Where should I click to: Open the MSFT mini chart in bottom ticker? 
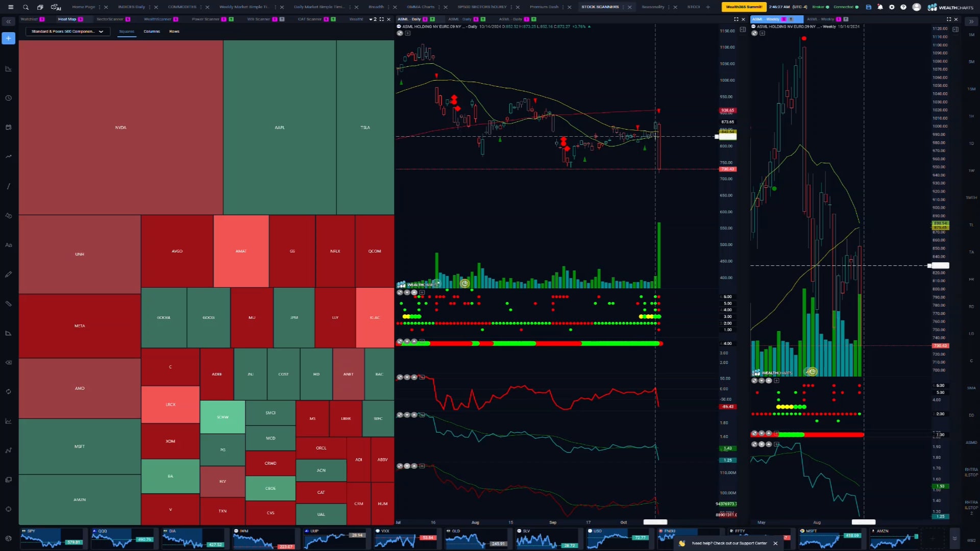[x=832, y=538]
